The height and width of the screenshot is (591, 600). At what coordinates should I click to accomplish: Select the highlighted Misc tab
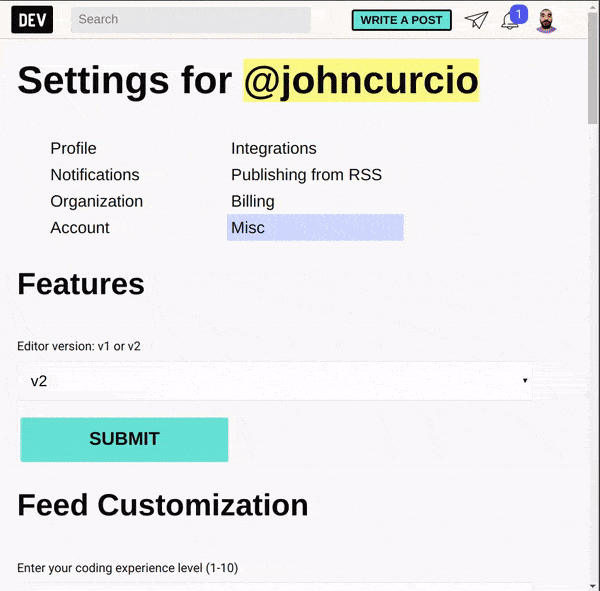315,228
